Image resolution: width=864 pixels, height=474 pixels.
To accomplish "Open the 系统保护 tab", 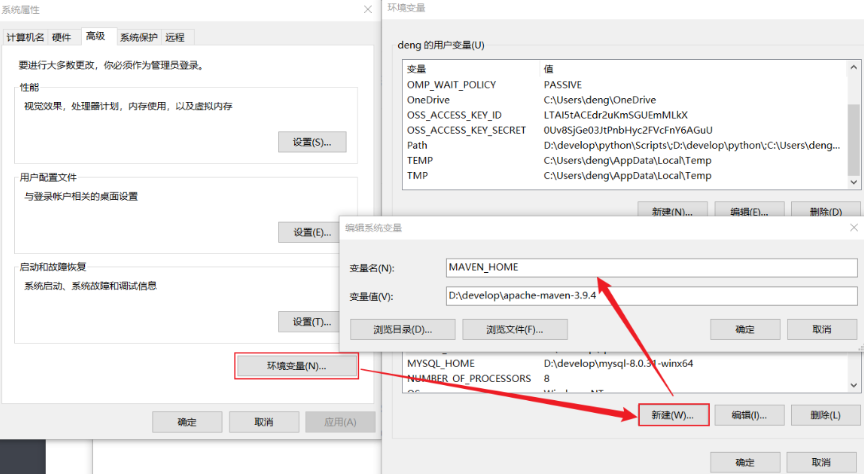I will click(138, 37).
